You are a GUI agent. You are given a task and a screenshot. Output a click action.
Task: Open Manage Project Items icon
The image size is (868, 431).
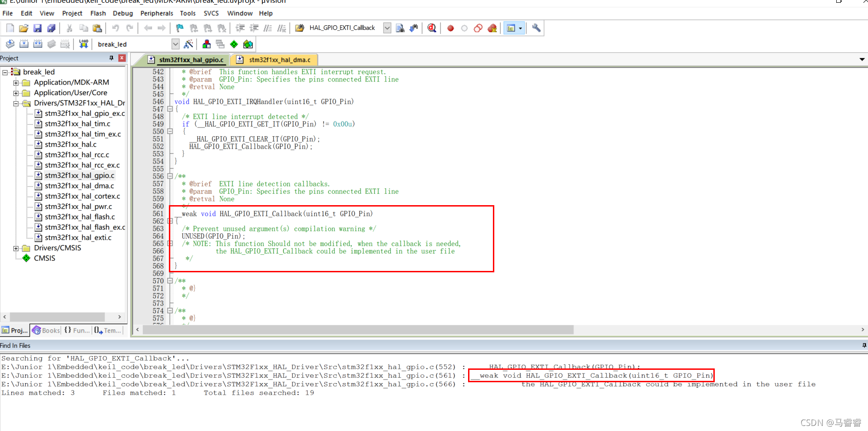(x=207, y=44)
